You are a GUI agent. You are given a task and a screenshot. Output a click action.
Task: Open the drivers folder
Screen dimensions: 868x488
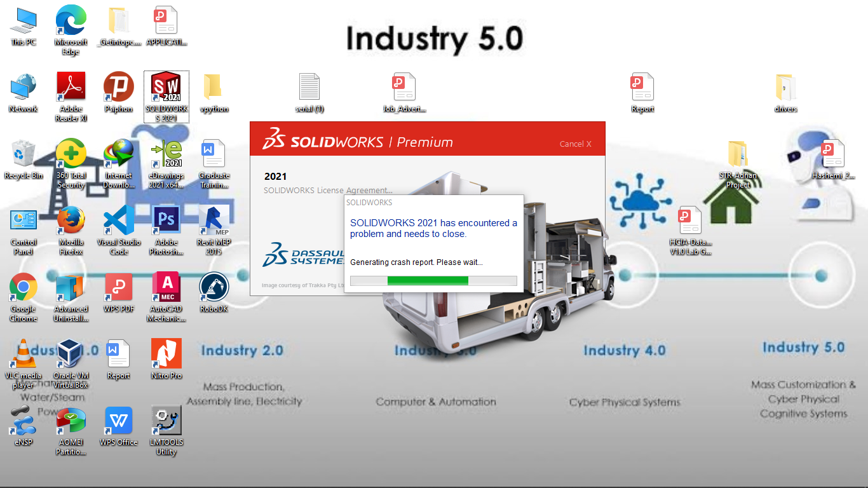[785, 93]
